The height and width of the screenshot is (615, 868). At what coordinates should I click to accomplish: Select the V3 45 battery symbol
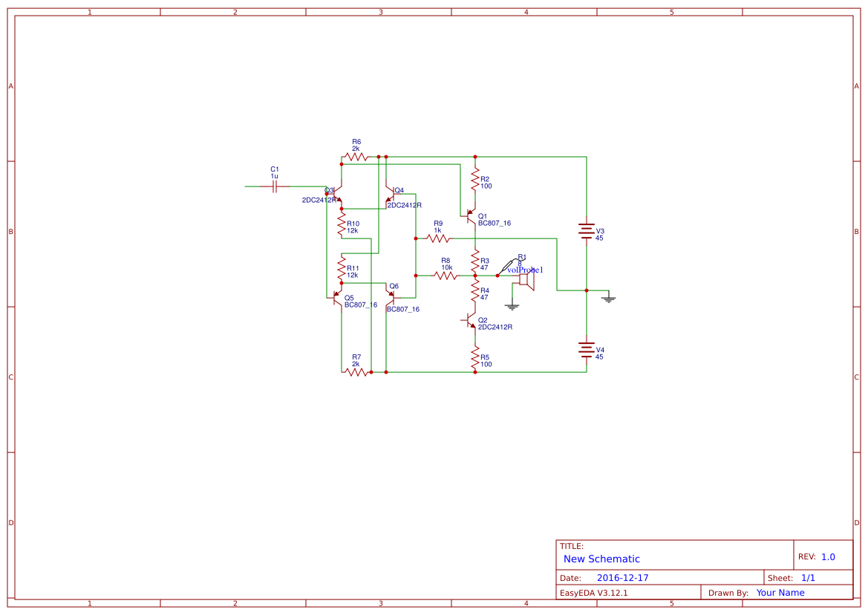click(587, 232)
